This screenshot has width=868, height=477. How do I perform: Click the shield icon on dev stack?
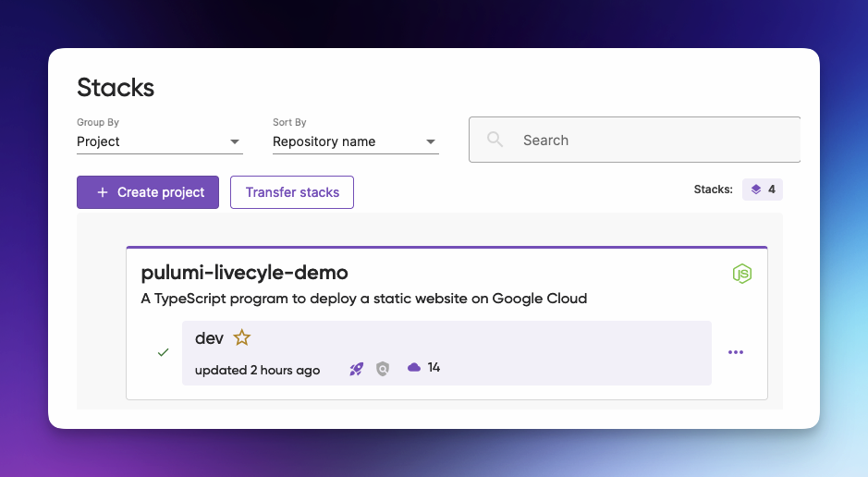point(383,369)
